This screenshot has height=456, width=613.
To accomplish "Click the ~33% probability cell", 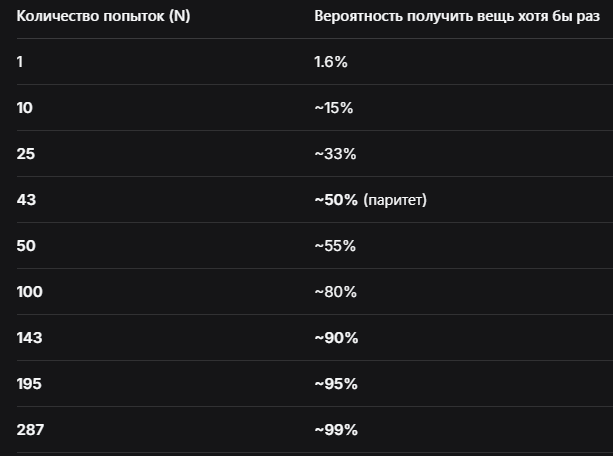I will (335, 154).
